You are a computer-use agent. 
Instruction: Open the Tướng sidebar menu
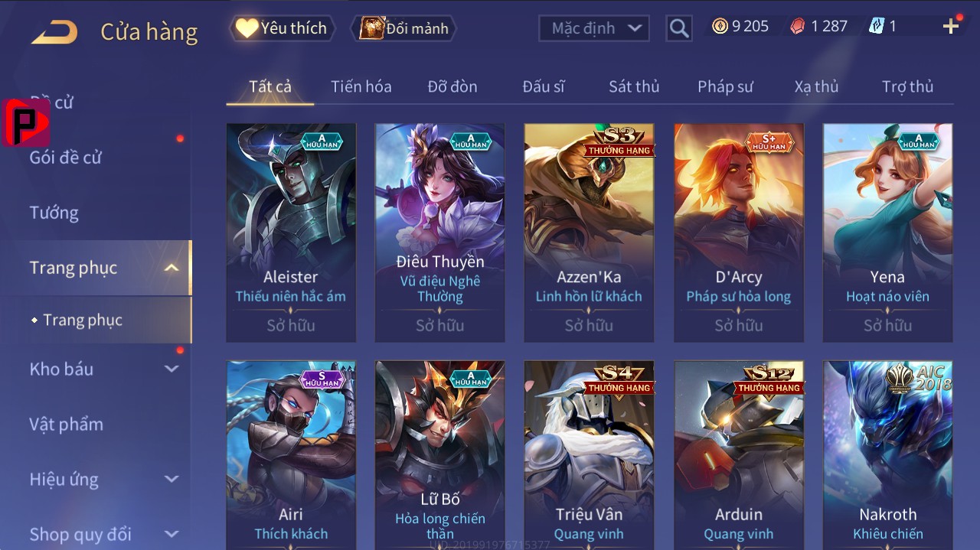pos(54,213)
